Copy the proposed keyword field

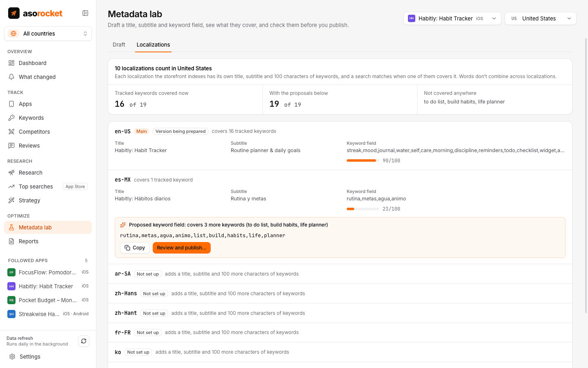135,248
